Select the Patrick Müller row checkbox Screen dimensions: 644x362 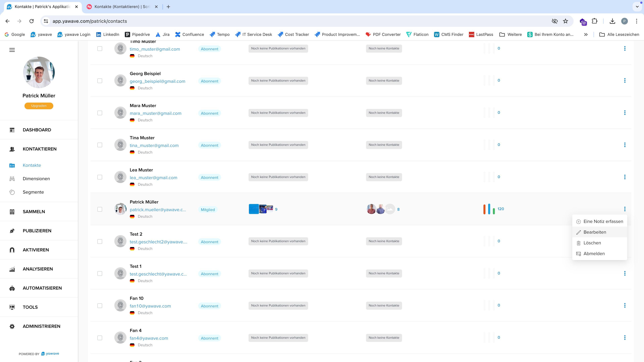pos(100,209)
